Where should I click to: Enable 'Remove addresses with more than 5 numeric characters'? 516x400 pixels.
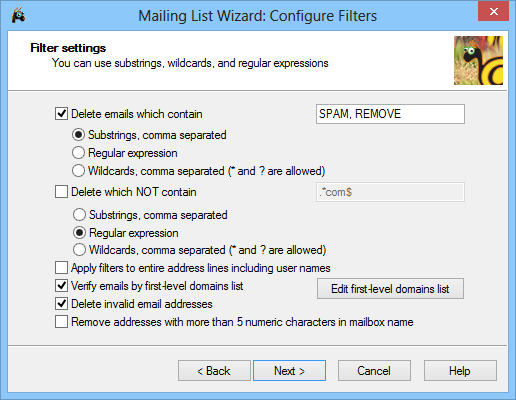click(x=61, y=322)
